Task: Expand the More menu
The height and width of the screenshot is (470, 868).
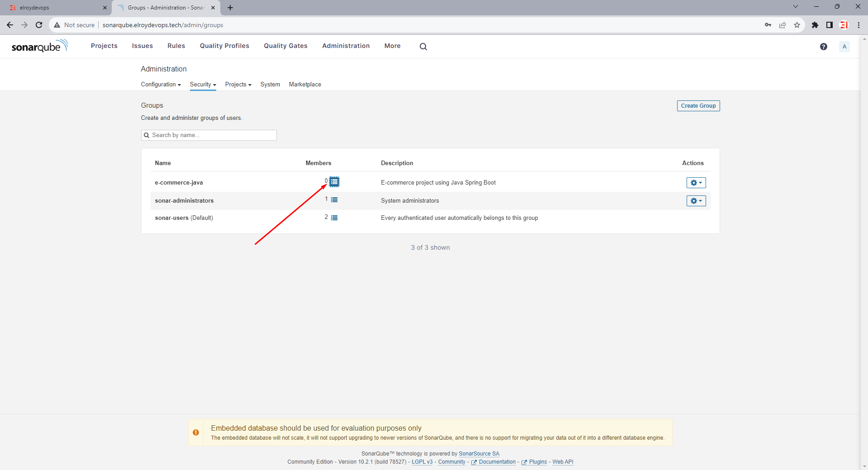Action: tap(393, 46)
